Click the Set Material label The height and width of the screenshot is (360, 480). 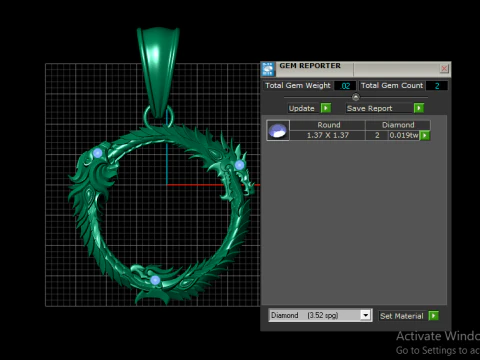[402, 316]
